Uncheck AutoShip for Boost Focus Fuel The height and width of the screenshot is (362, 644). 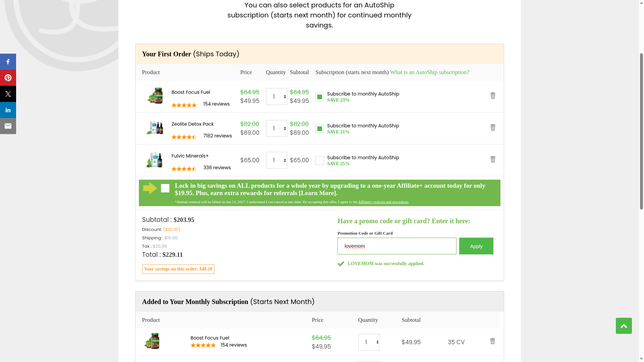coord(319,97)
